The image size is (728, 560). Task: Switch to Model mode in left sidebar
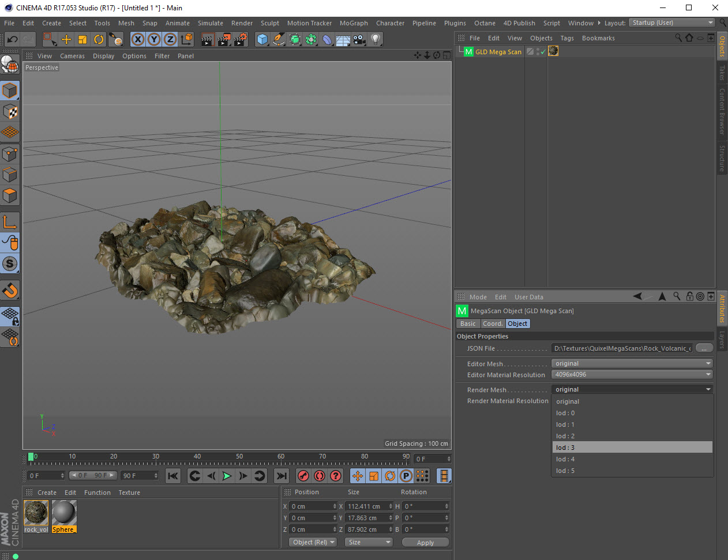click(10, 91)
